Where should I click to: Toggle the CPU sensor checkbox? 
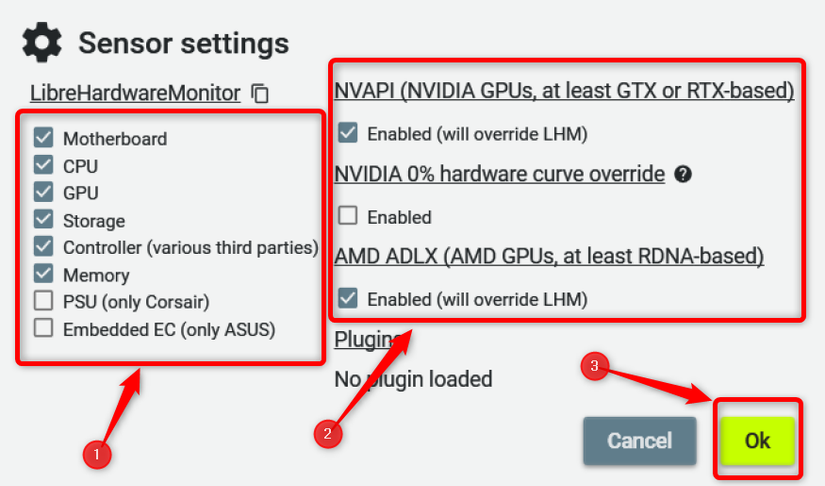(x=44, y=165)
